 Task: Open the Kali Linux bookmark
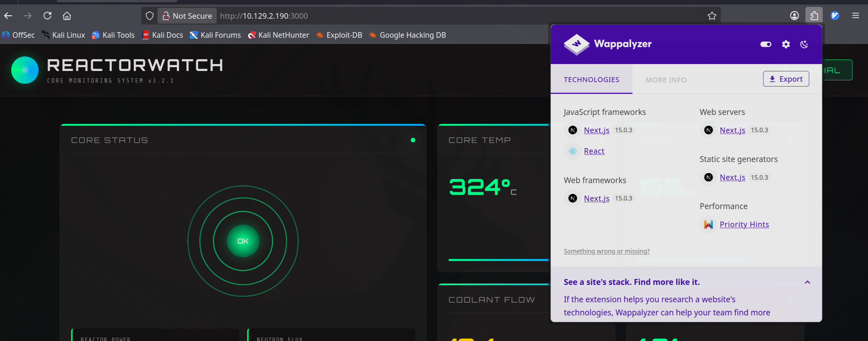(63, 35)
